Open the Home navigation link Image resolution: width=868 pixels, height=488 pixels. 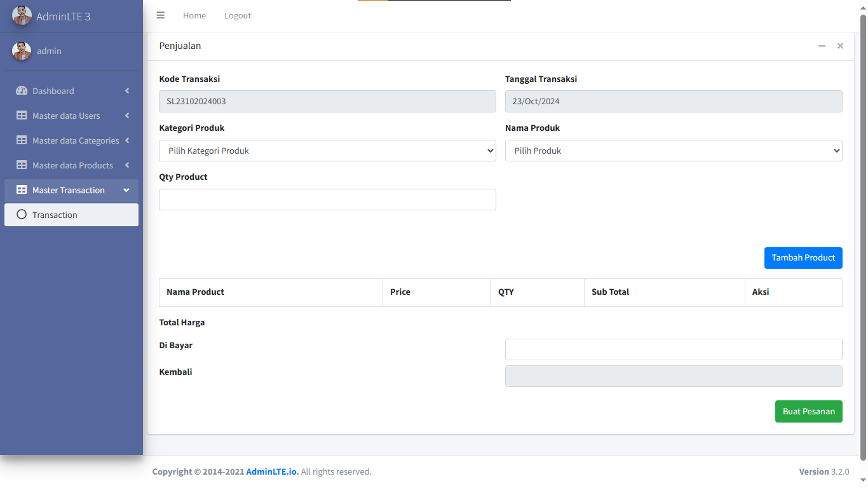tap(194, 15)
